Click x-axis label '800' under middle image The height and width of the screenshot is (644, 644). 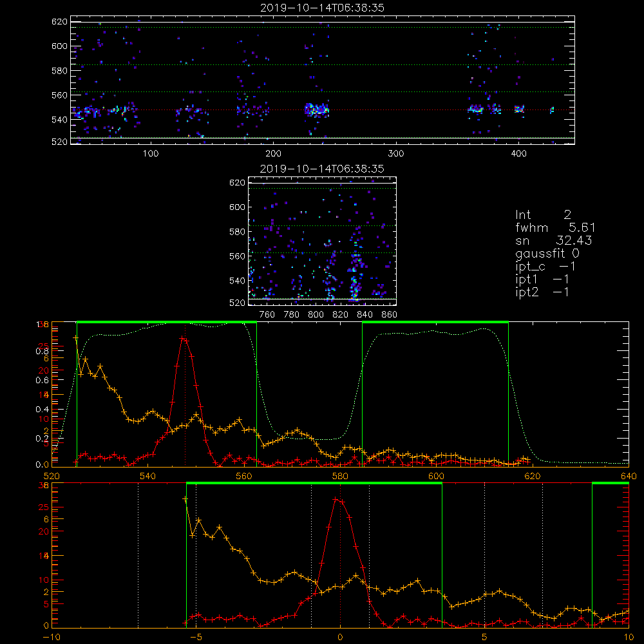click(316, 315)
